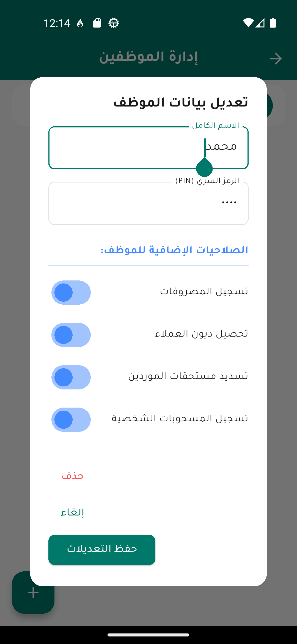Screen dimensions: 297x644
Task: Tap the gear-shaped status bar icon
Action: [x=114, y=23]
